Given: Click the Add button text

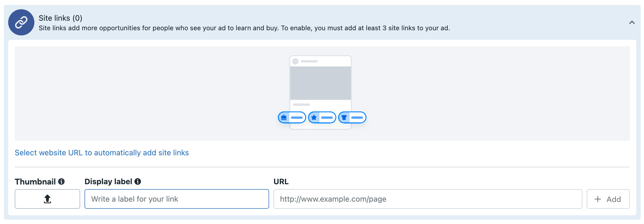Looking at the screenshot, I should [613, 199].
